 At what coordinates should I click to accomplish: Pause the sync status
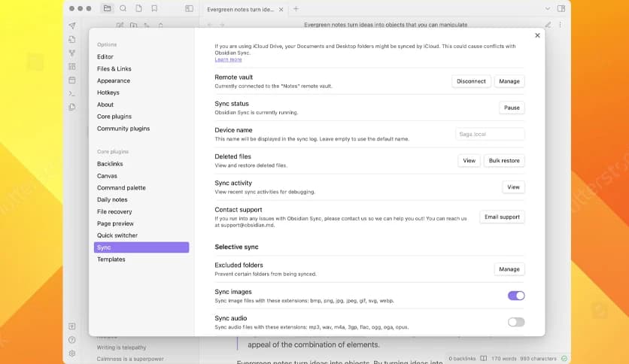coord(512,108)
